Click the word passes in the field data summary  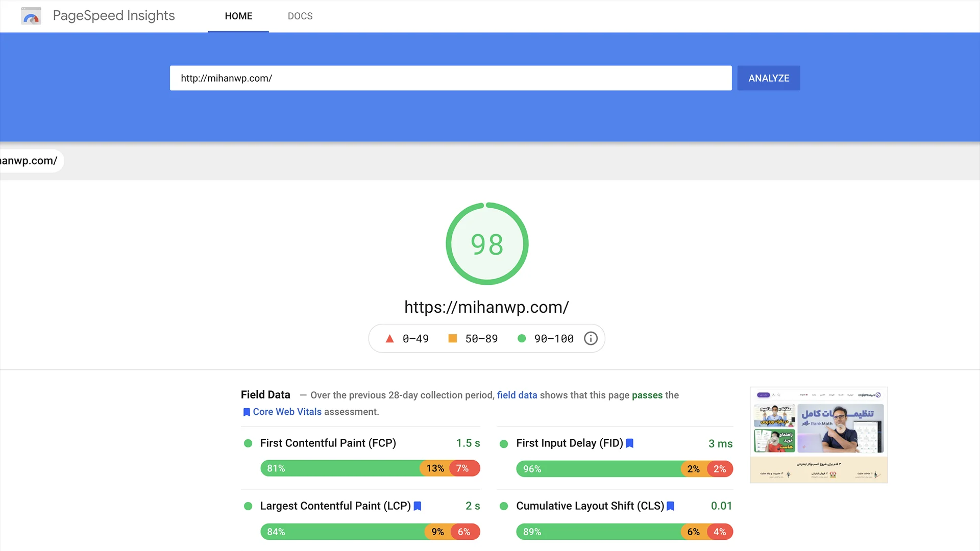(647, 395)
